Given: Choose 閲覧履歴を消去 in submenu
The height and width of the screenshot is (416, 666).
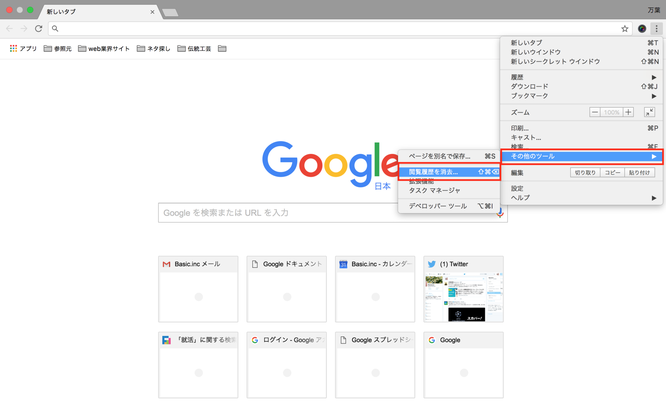Looking at the screenshot, I should 449,172.
